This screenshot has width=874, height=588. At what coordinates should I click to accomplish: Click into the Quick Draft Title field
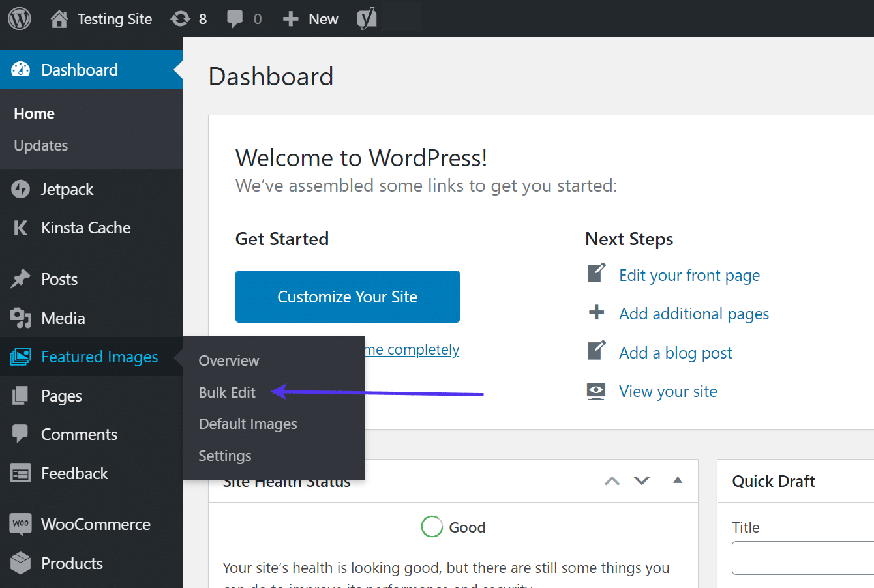802,558
